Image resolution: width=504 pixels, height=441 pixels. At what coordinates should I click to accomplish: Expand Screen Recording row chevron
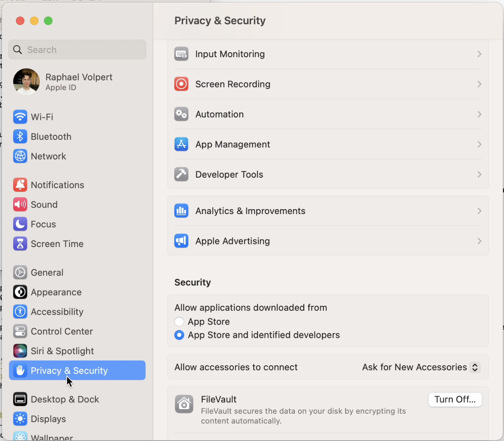coord(479,84)
